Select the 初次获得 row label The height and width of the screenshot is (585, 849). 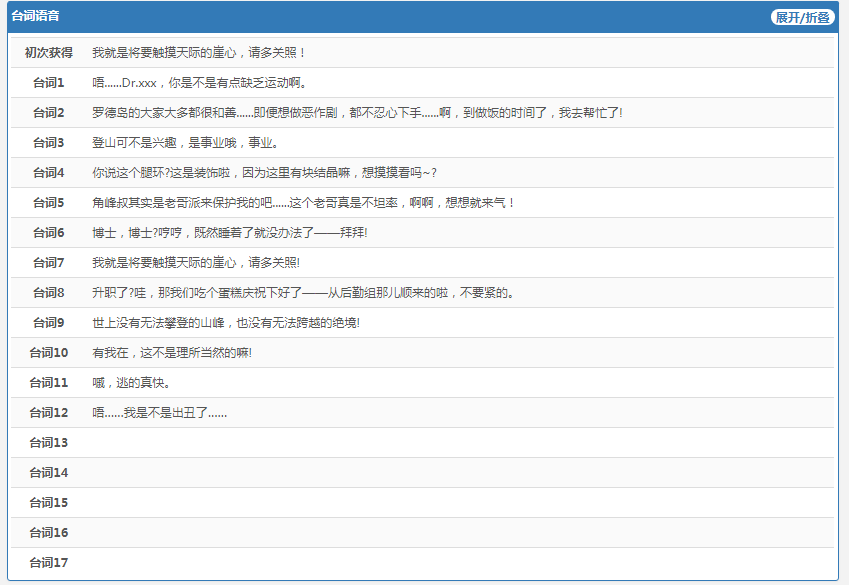[x=48, y=52]
